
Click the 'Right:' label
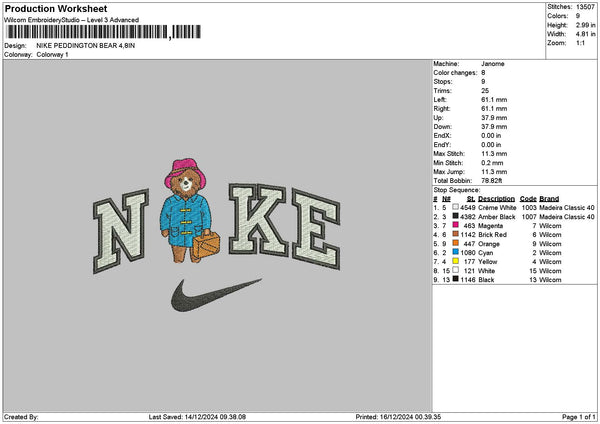tap(442, 109)
